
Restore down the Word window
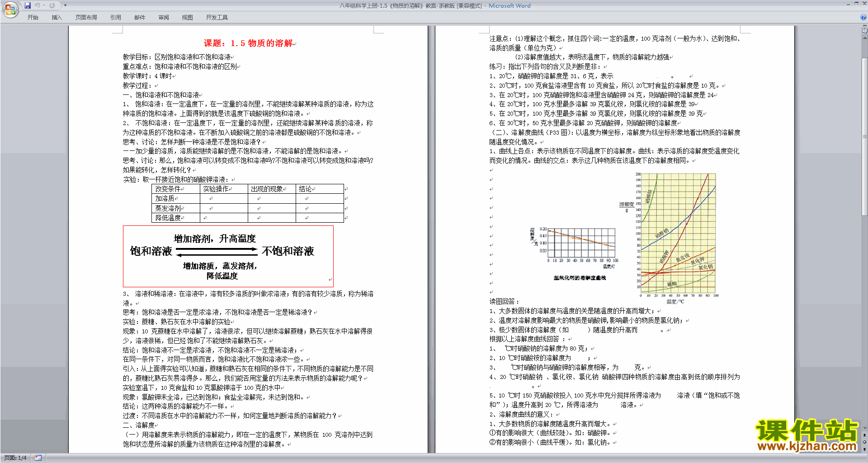coord(856,4)
